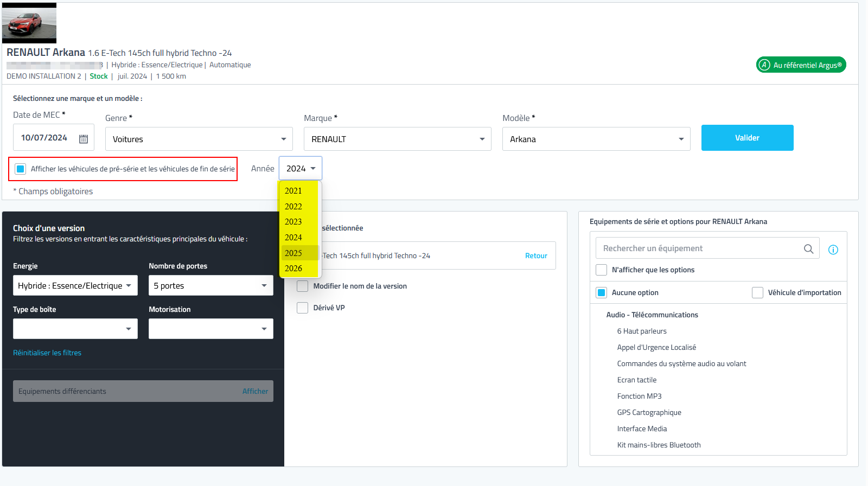
Task: Open the calendar picker icon for Date de MEC
Action: pos(84,139)
